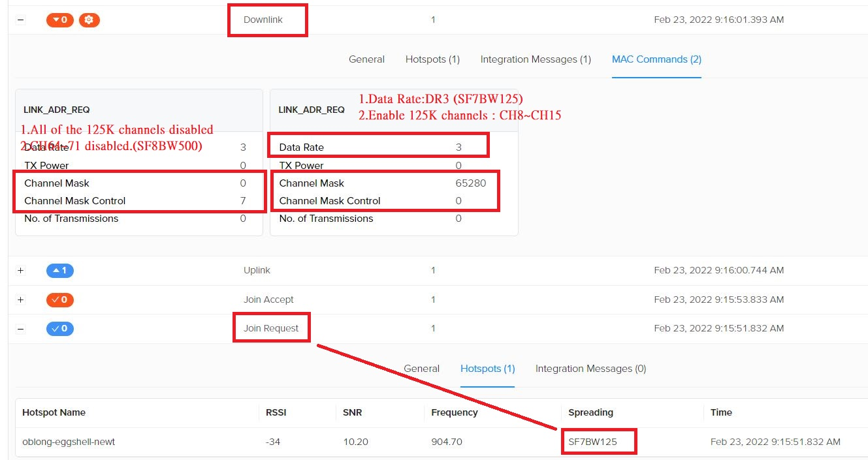The height and width of the screenshot is (460, 868).
Task: Open the General tab for the Downlink event
Action: point(366,59)
